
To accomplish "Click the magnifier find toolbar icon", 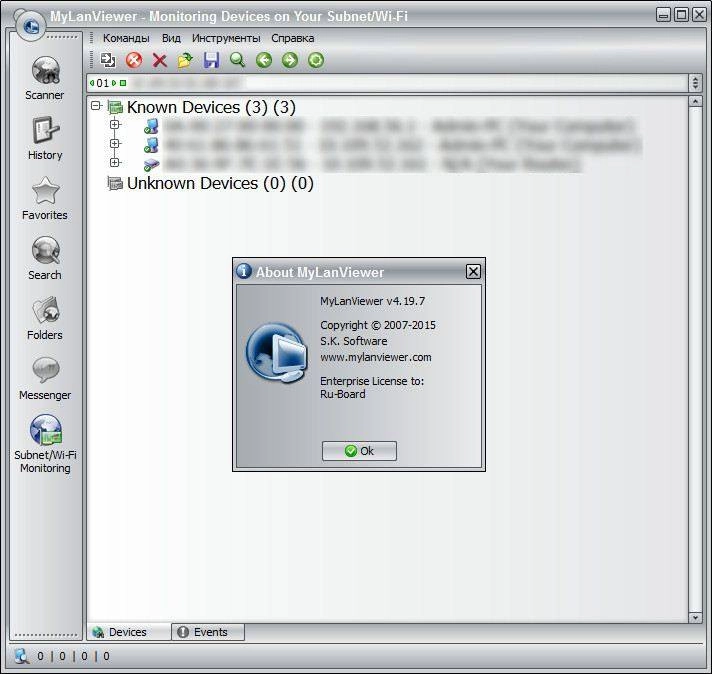I will [237, 60].
